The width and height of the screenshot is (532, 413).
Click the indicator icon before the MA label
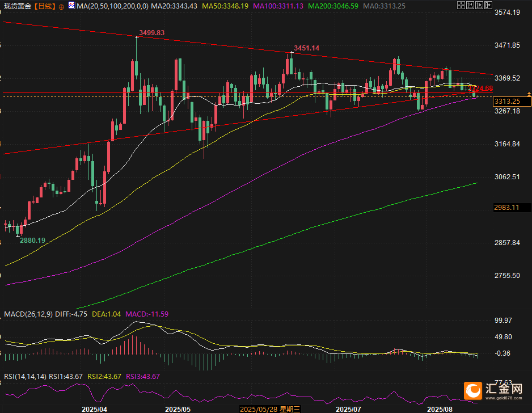(x=71, y=6)
